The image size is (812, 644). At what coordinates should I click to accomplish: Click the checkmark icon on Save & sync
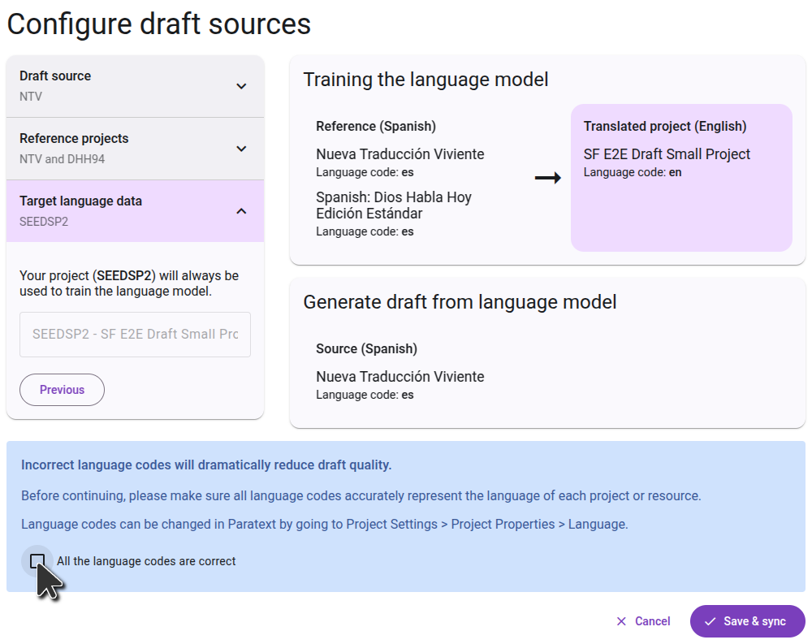pos(710,621)
